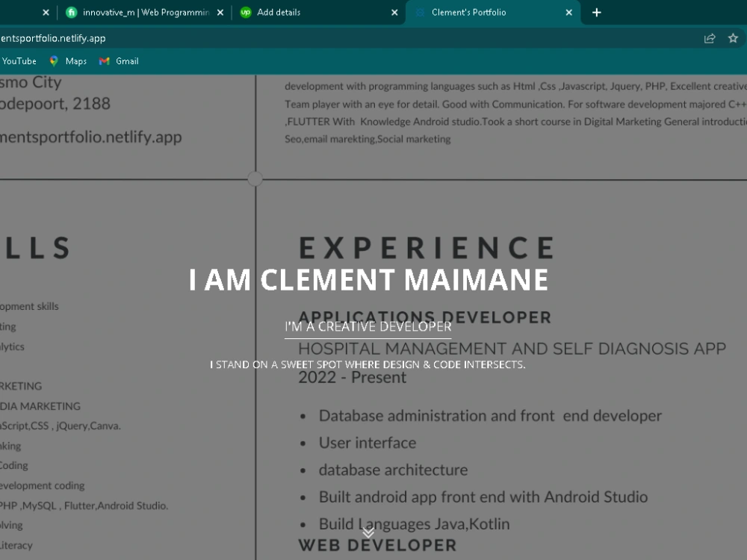
Task: Click the EXPERIENCE section heading
Action: click(427, 248)
